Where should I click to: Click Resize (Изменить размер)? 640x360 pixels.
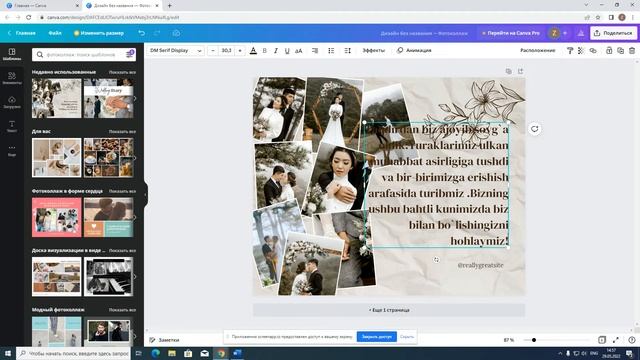click(x=99, y=33)
